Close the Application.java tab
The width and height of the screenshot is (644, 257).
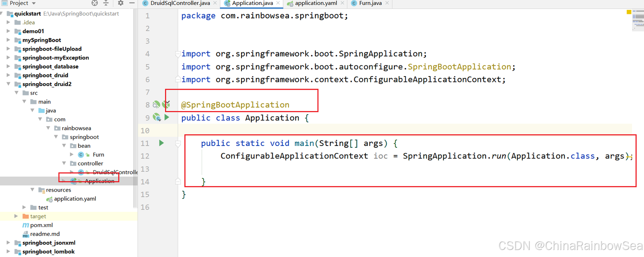point(277,3)
